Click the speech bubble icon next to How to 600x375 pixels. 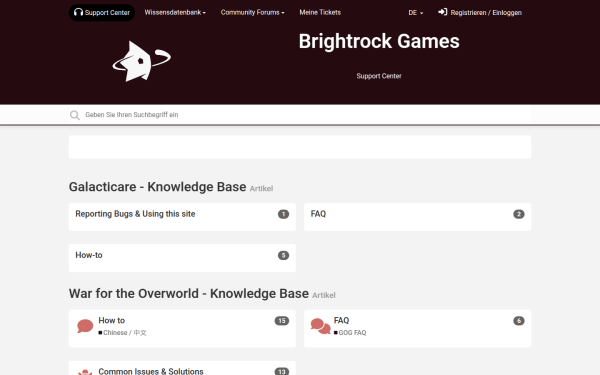(x=85, y=326)
